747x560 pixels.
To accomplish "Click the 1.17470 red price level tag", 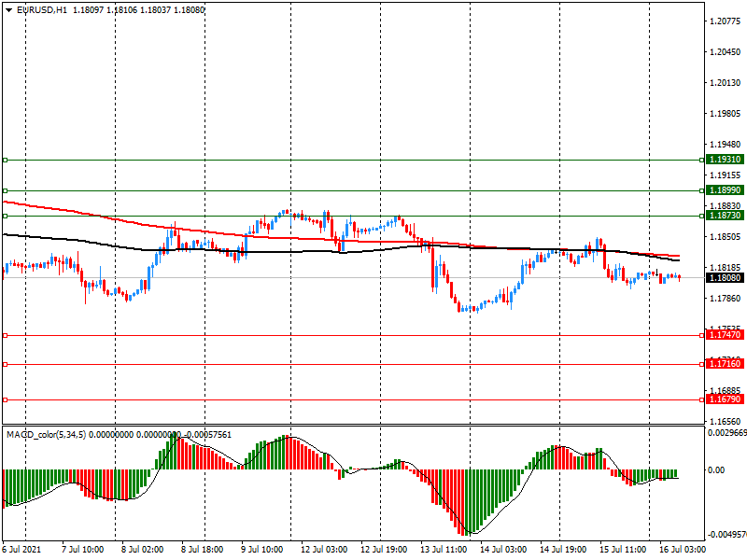I will (725, 335).
